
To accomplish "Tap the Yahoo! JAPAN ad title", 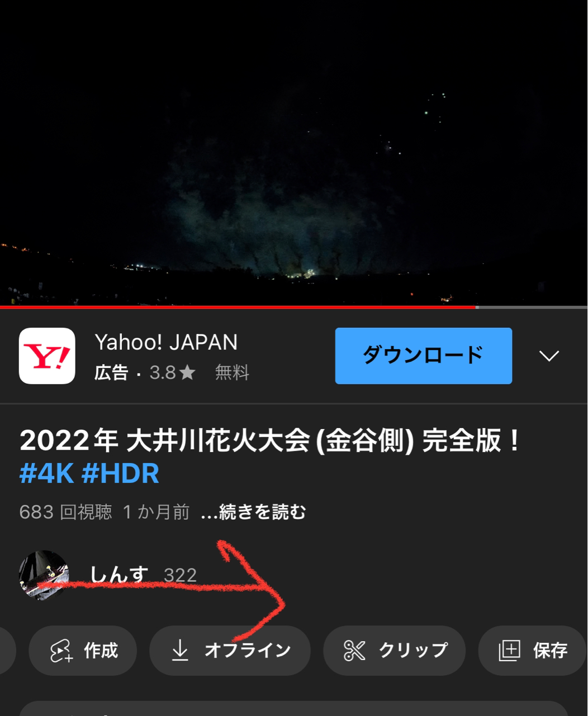I will [x=167, y=342].
